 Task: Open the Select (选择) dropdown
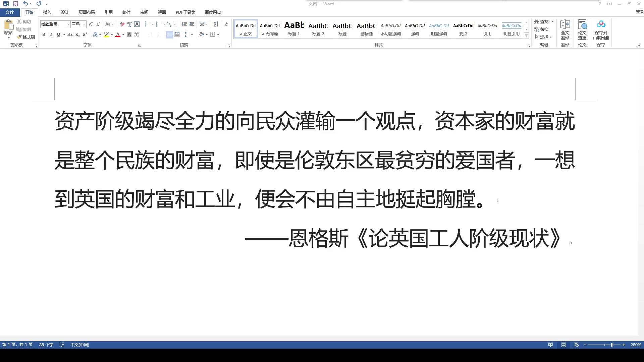543,37
